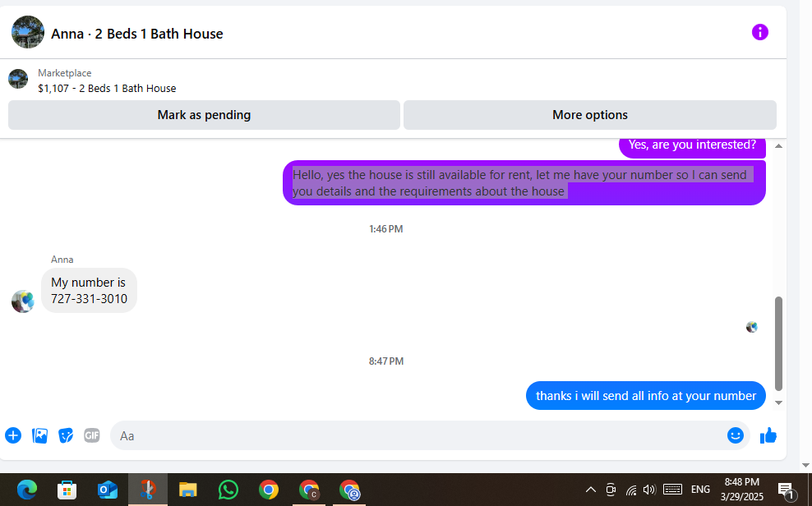
Task: Open Microsoft Store from the taskbar
Action: point(67,490)
